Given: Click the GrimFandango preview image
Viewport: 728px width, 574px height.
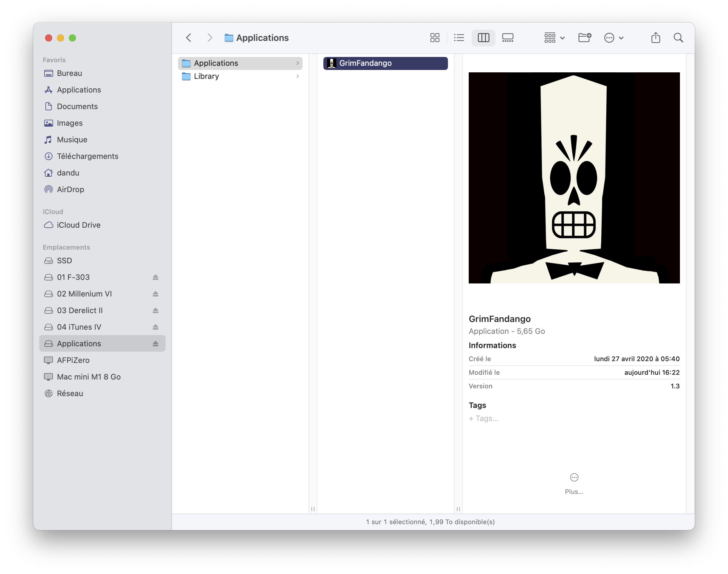Looking at the screenshot, I should coord(574,178).
